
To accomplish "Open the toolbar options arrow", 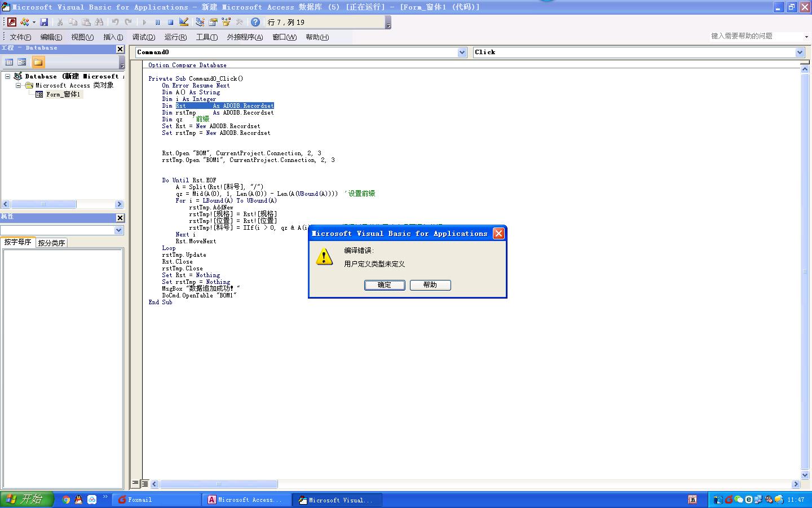I will (388, 23).
